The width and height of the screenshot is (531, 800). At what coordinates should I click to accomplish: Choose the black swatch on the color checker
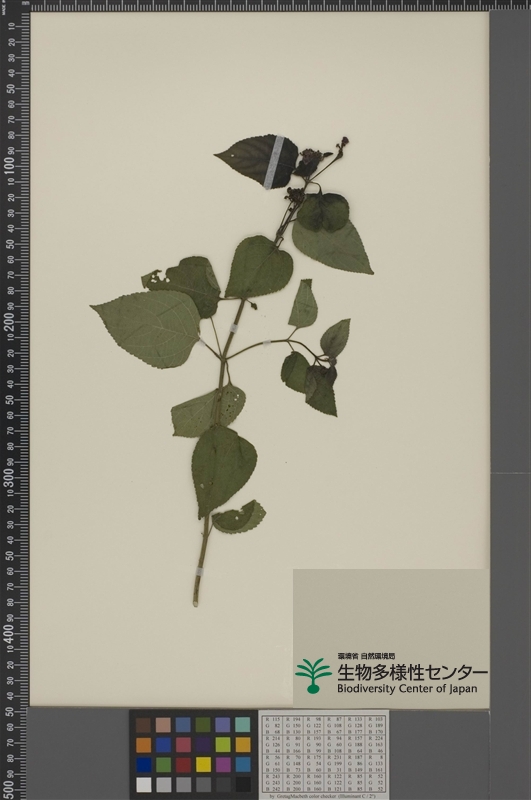243,784
